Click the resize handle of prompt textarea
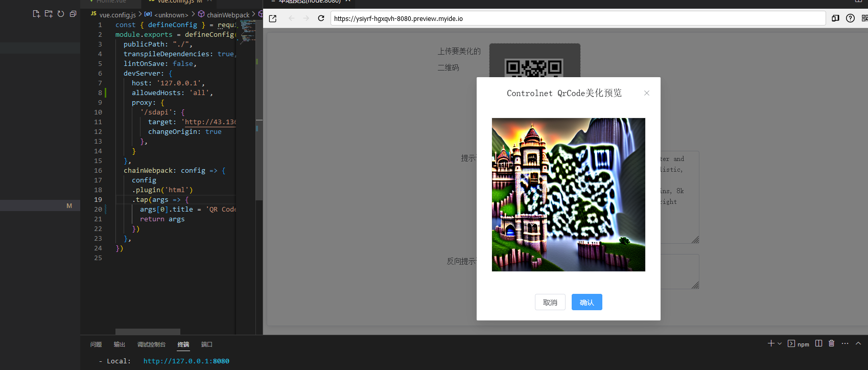The width and height of the screenshot is (868, 370). pyautogui.click(x=695, y=240)
